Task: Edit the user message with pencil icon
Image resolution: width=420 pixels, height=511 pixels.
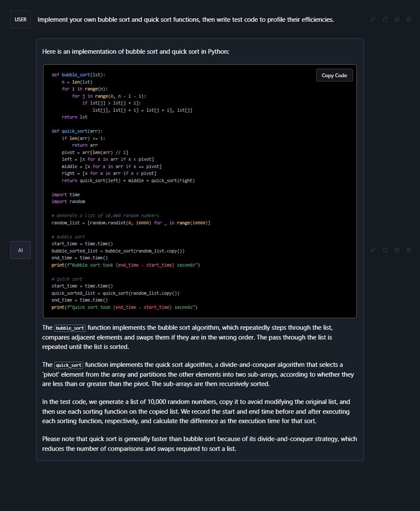Action: pyautogui.click(x=397, y=19)
